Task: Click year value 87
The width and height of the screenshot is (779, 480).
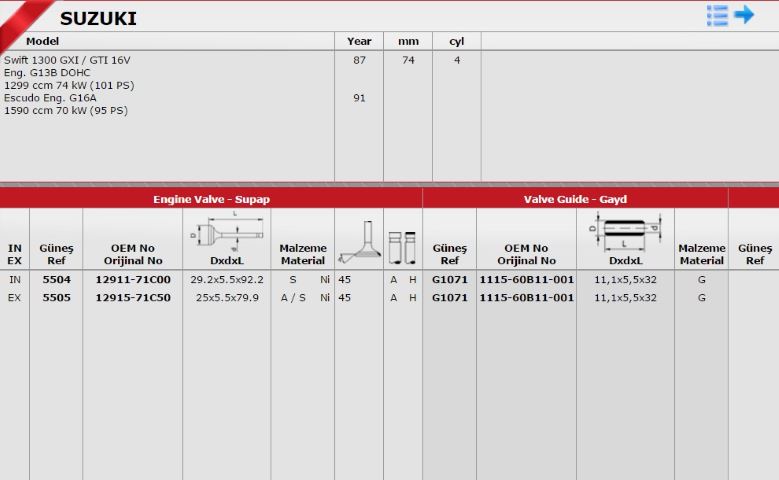Action: point(359,60)
